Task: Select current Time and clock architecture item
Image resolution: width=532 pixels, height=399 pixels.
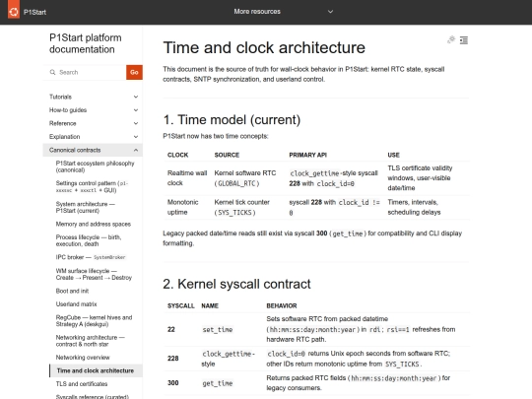Action: pos(96,370)
